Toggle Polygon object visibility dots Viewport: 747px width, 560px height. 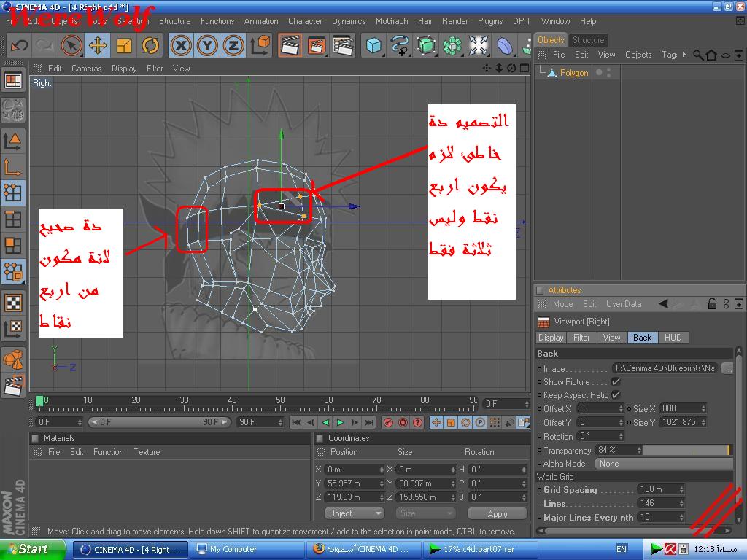[x=609, y=72]
